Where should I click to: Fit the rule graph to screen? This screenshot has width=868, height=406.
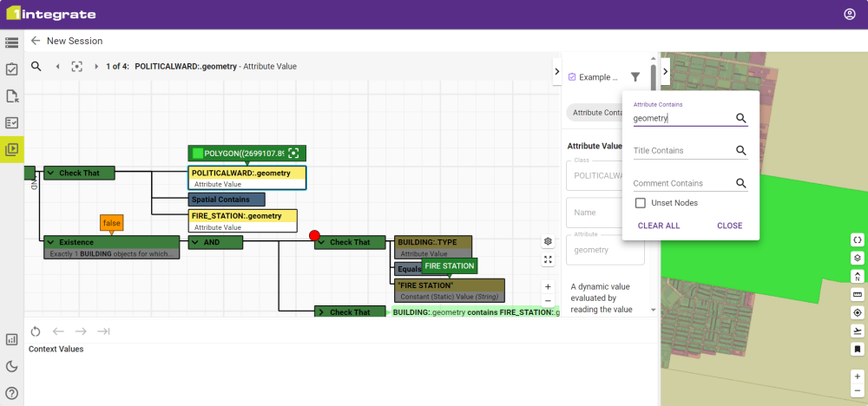pyautogui.click(x=548, y=259)
